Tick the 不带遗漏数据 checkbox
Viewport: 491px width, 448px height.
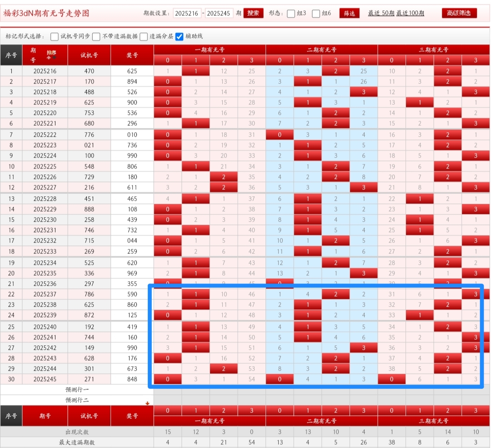click(x=96, y=36)
